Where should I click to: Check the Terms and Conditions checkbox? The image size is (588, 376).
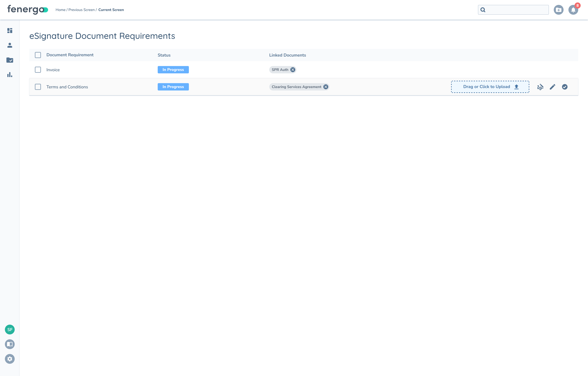tap(38, 87)
